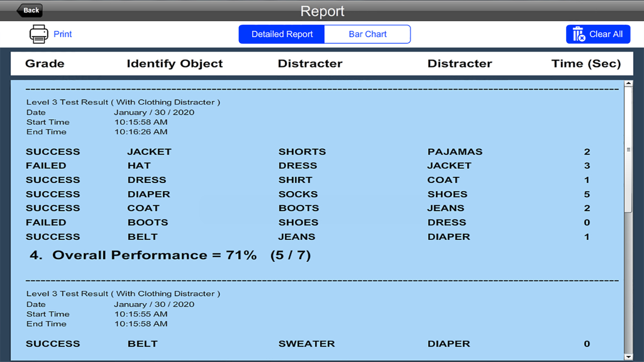Select the Overall Performance 71% summary line

tap(170, 255)
